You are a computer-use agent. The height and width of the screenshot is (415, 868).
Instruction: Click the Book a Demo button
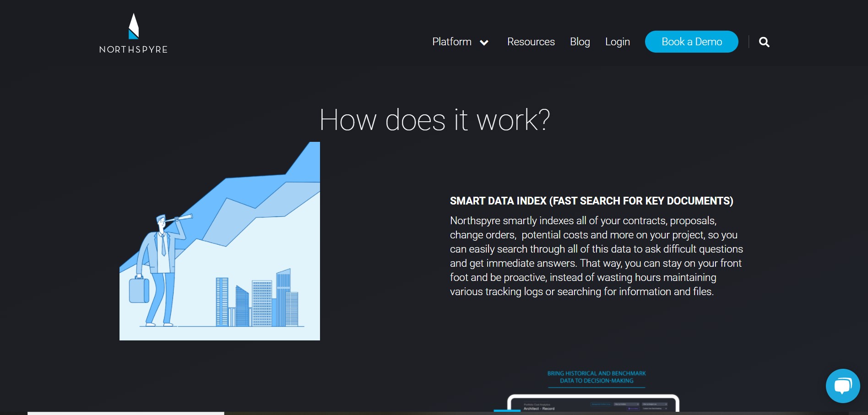[692, 42]
